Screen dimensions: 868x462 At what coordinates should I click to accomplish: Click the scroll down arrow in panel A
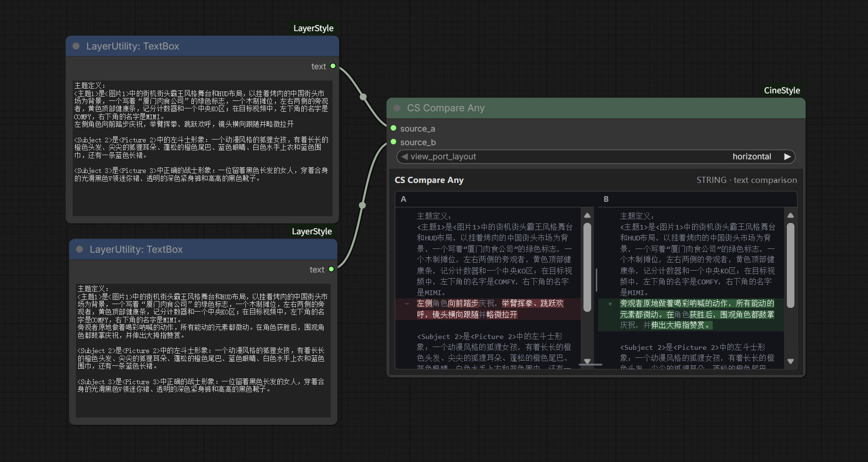(587, 362)
